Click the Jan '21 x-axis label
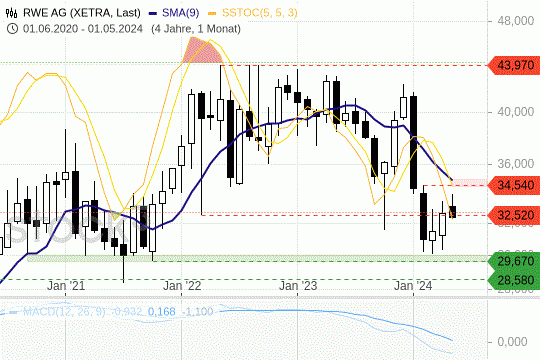The image size is (540, 360). pos(66,286)
